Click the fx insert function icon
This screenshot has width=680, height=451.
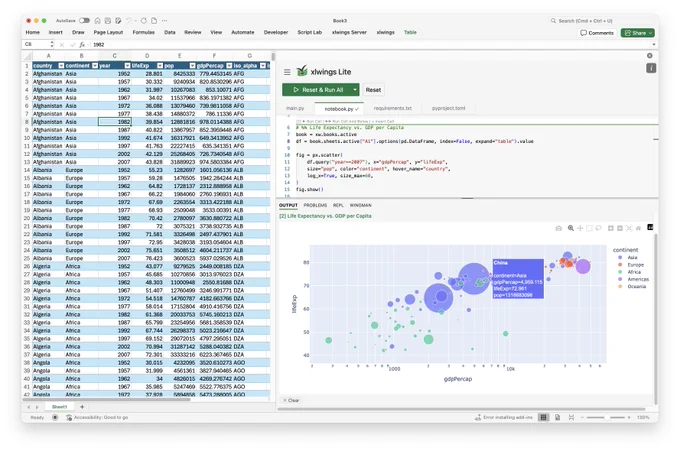82,44
